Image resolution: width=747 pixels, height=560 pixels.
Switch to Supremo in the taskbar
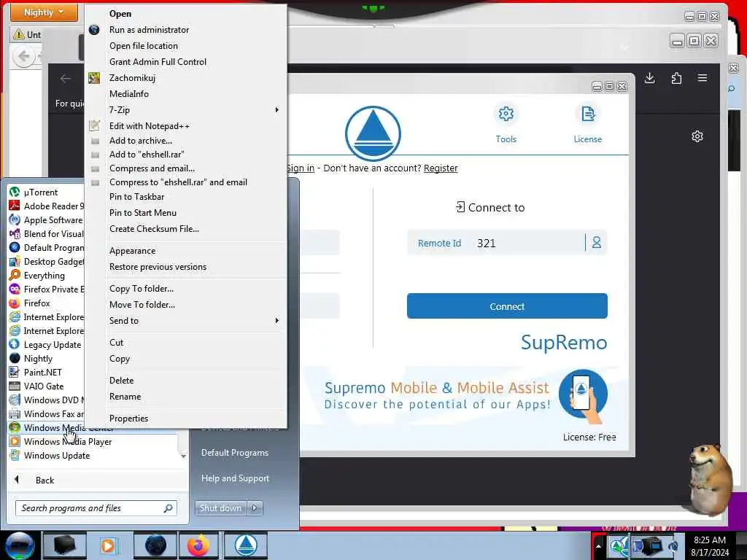click(x=245, y=545)
